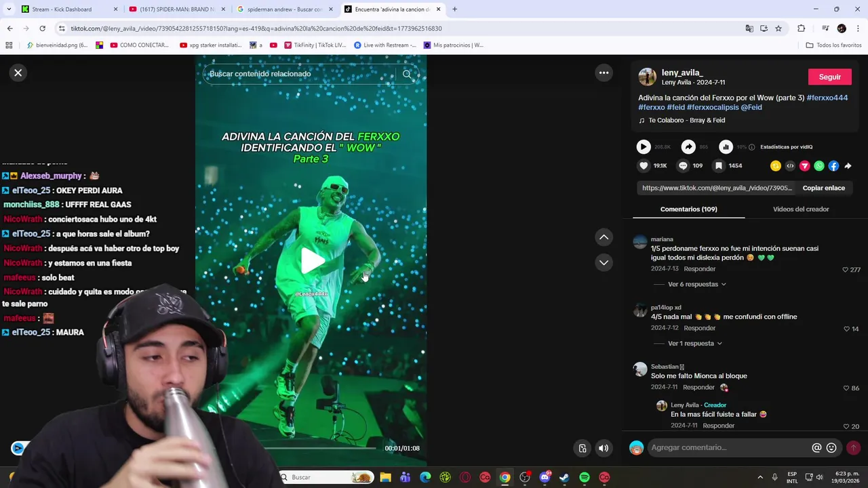Viewport: 868px width, 488px height.
Task: Repost with yellow arrows icon
Action: 776,165
